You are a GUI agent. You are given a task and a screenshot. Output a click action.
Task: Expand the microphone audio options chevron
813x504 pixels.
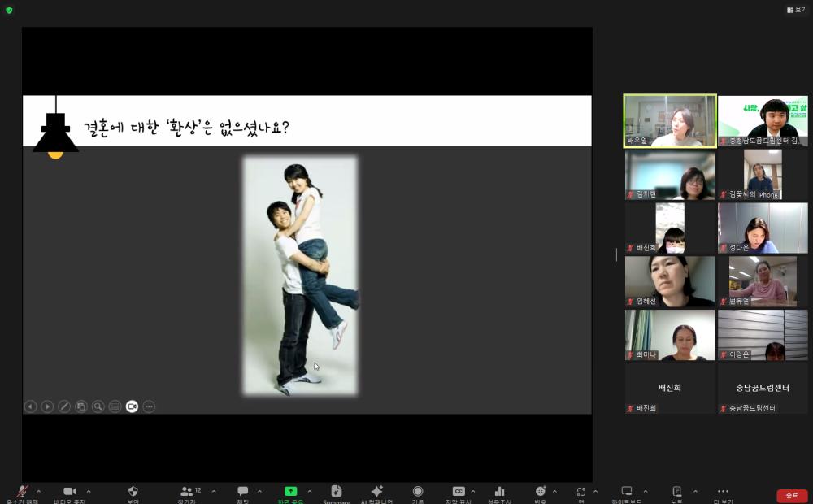pyautogui.click(x=38, y=492)
